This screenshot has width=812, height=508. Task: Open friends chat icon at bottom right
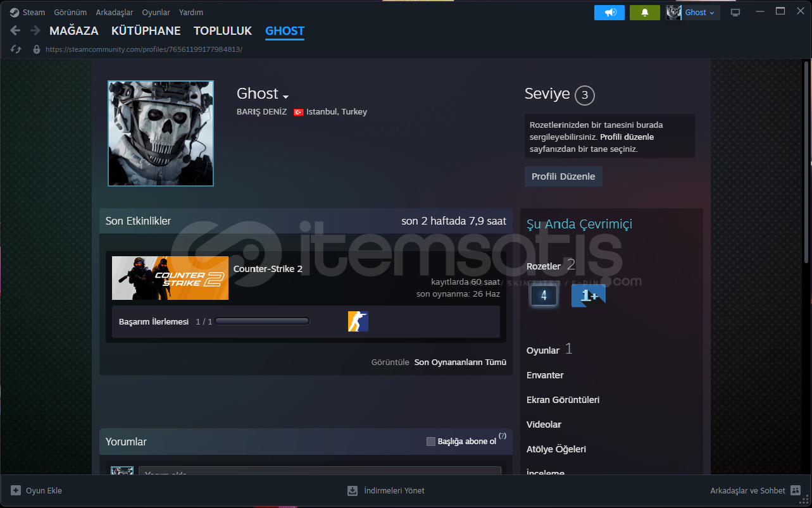point(796,490)
